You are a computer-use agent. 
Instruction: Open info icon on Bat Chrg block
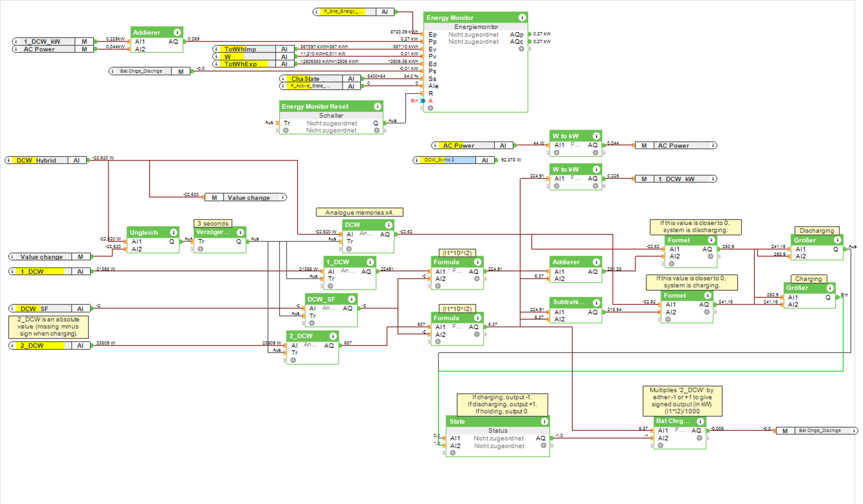tap(700, 421)
